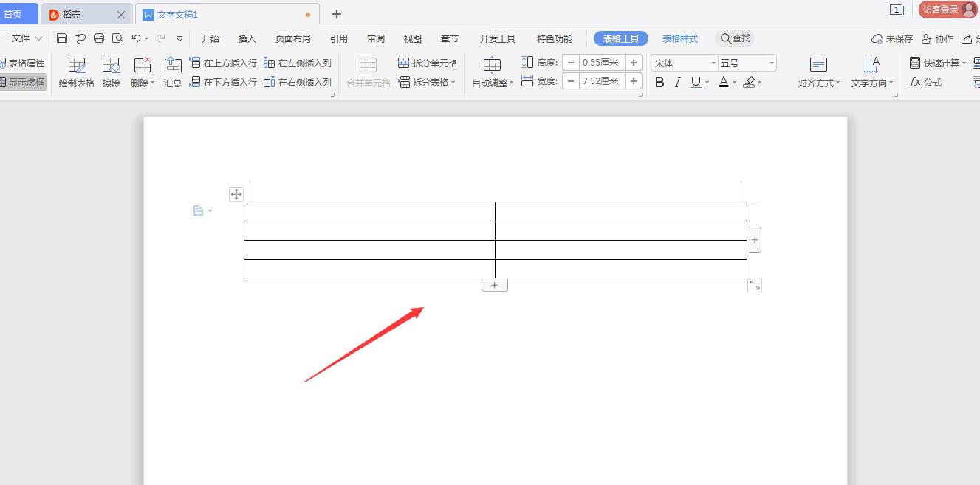The width and height of the screenshot is (980, 485).
Task: Click the page document icon beside table
Action: (198, 211)
